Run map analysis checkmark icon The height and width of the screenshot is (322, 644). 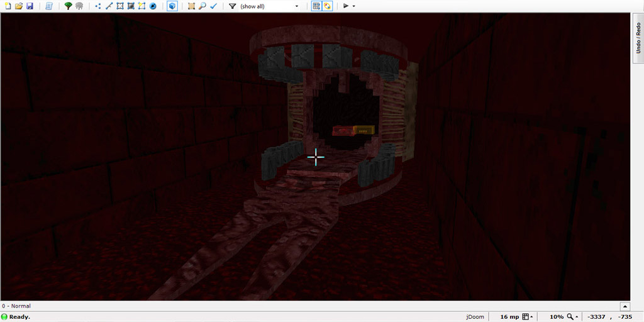click(213, 6)
